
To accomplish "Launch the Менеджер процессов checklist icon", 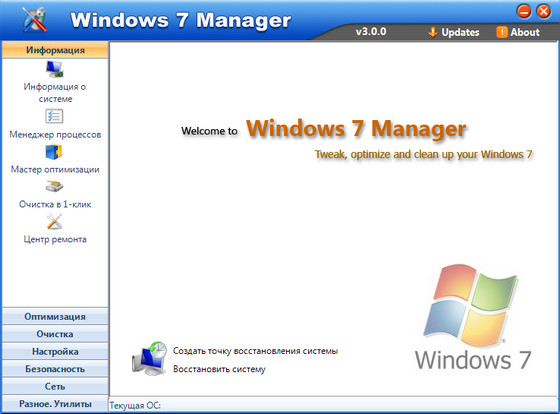I will click(54, 116).
